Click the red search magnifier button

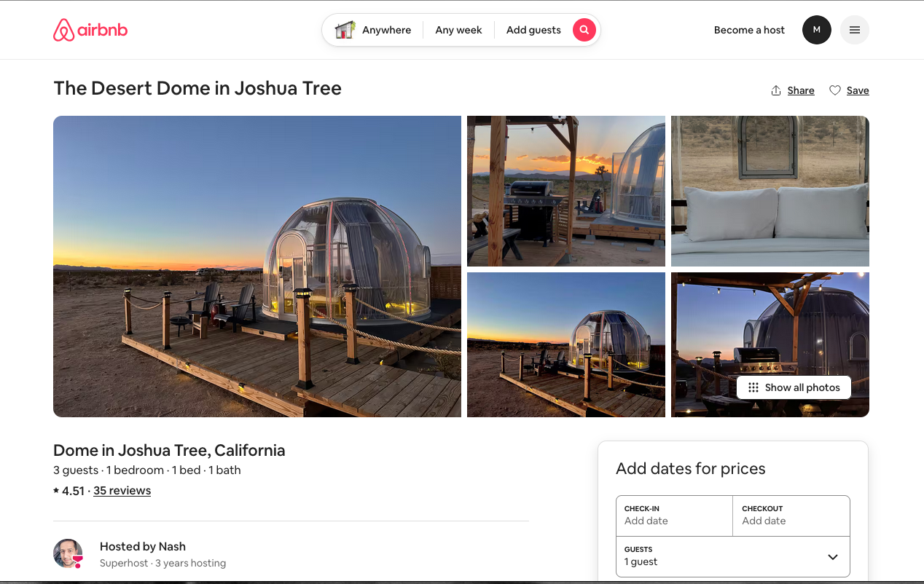click(x=584, y=30)
